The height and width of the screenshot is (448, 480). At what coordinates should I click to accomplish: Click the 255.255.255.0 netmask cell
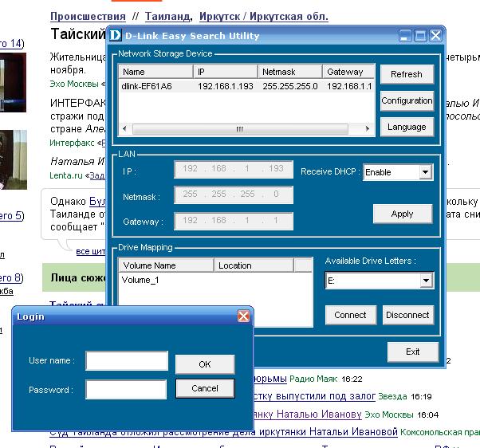tap(290, 86)
